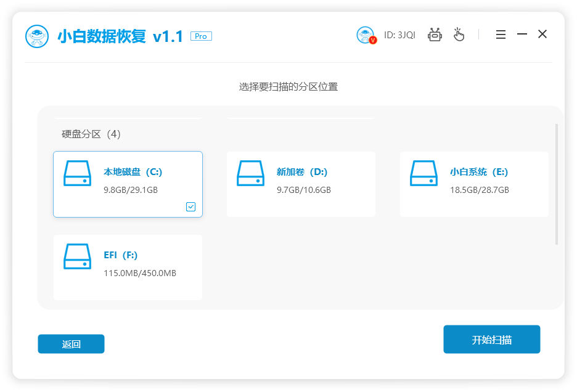This screenshot has width=577, height=392.
Task: Open the hamburger menu
Action: coord(501,35)
